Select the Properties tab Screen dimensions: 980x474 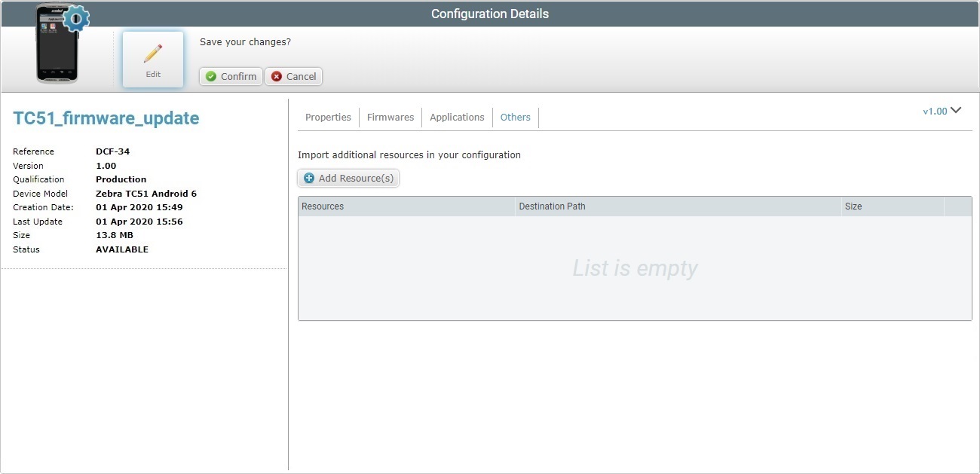tap(328, 117)
